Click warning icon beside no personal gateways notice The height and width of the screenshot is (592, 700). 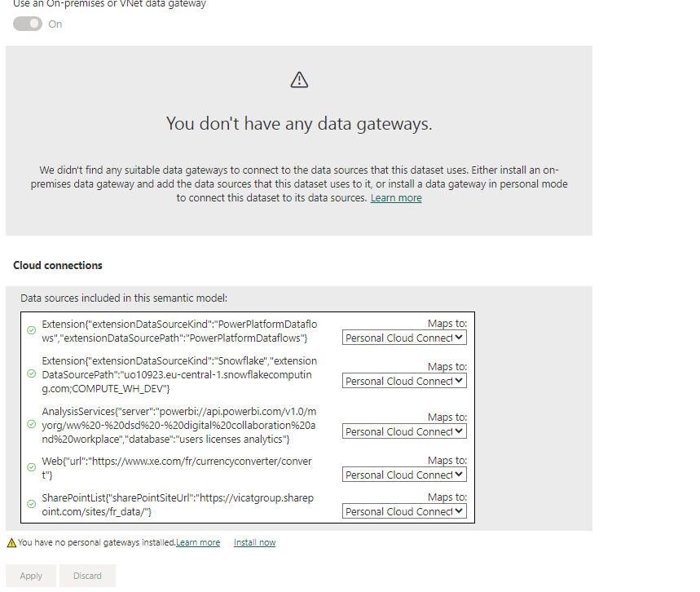(11, 543)
